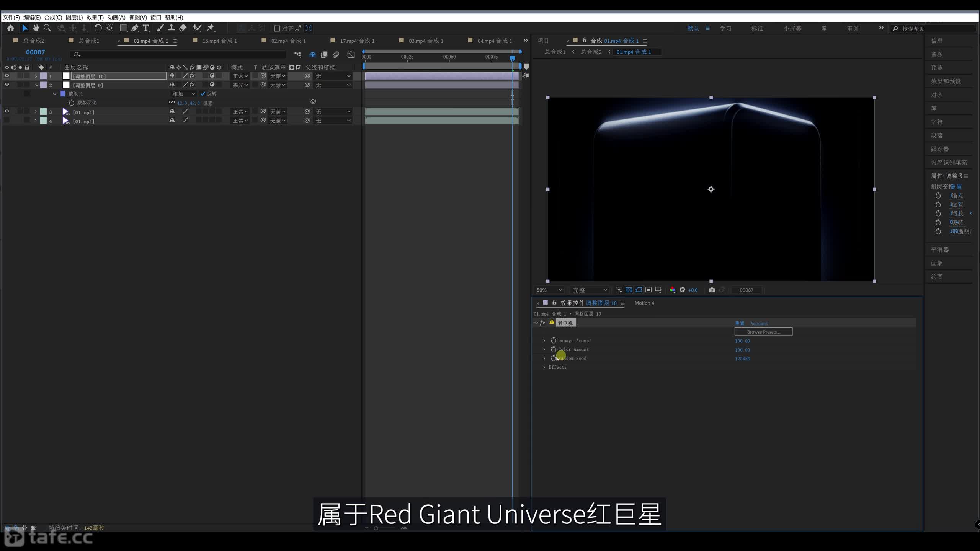Toggle the fx switch of 老电视 effect
Viewport: 980px width, 551px height.
coord(542,323)
